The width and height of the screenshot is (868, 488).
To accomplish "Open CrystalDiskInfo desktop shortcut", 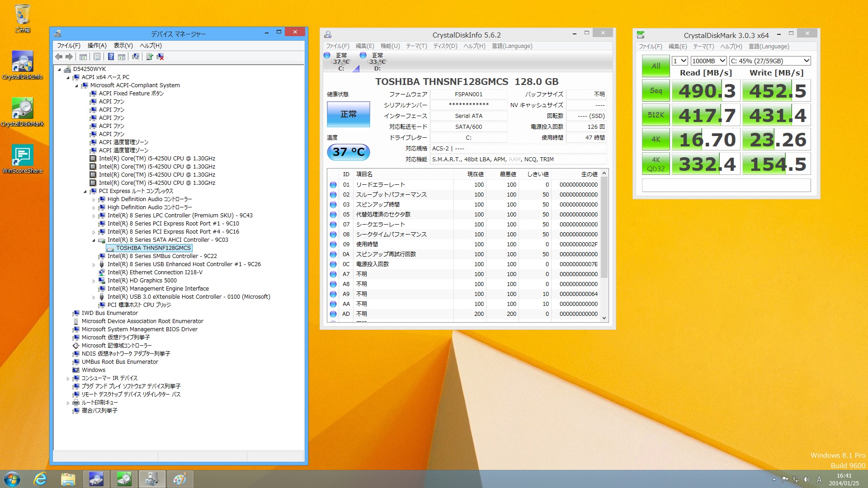I will tap(22, 66).
